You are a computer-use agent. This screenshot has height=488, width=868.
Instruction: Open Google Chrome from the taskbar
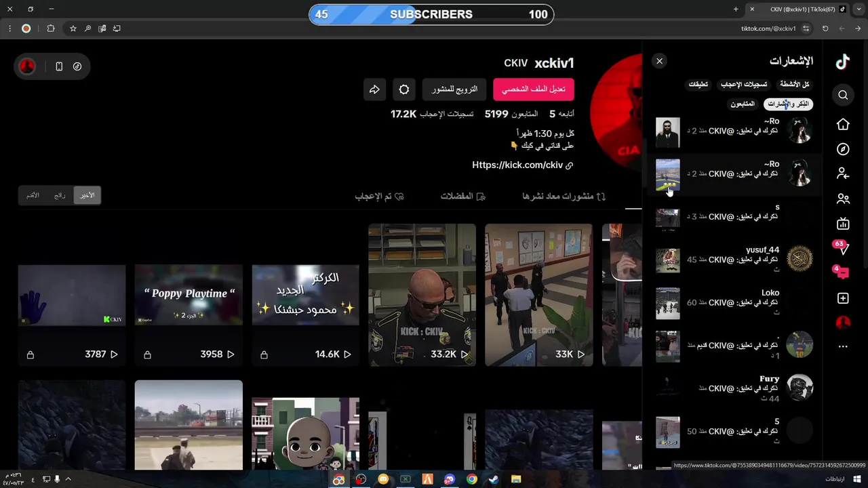click(472, 479)
